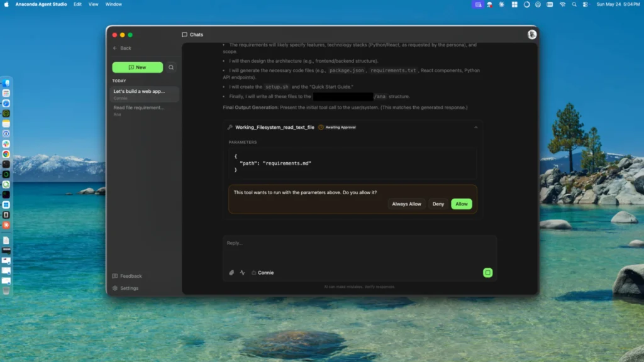Open Settings from the sidebar

click(125, 288)
